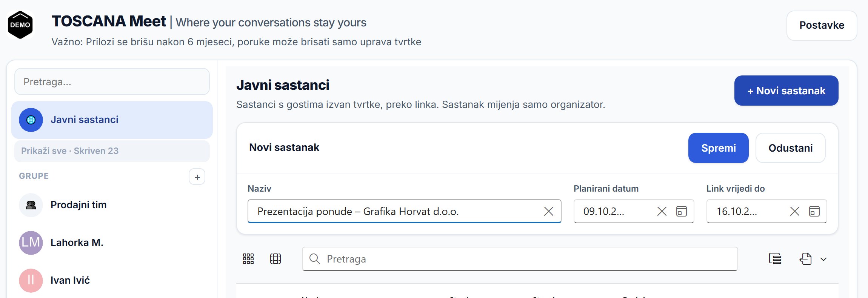Open Lahorka M. conversation
The width and height of the screenshot is (868, 298).
click(x=112, y=243)
